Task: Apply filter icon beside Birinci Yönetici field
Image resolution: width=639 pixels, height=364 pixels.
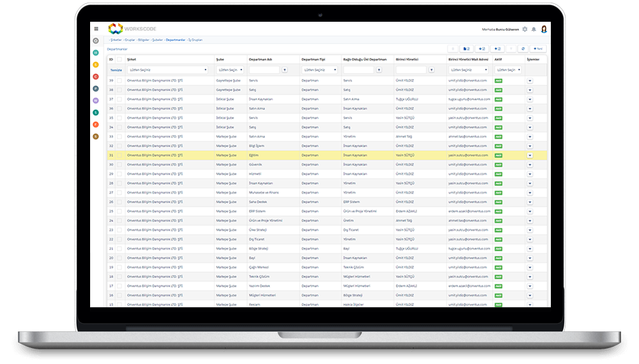Action: pos(431,70)
